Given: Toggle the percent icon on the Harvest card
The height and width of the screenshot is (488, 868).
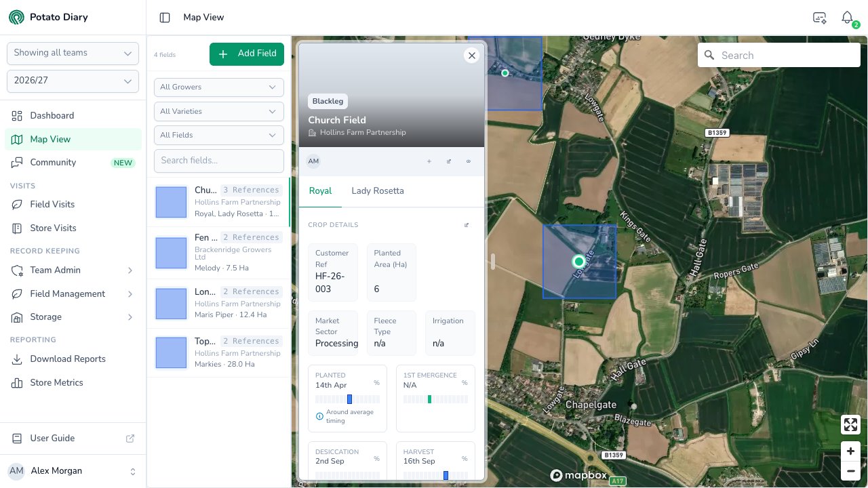Looking at the screenshot, I should coord(465,460).
